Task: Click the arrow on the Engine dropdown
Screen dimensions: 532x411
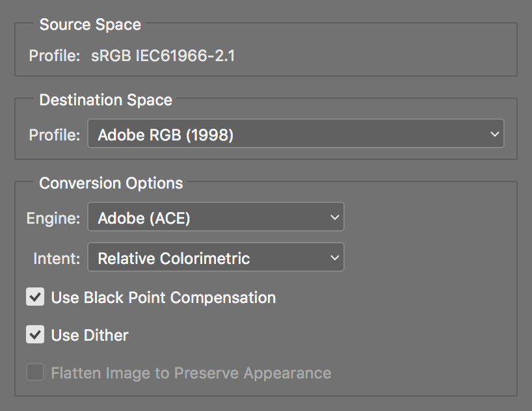Action: pos(334,218)
